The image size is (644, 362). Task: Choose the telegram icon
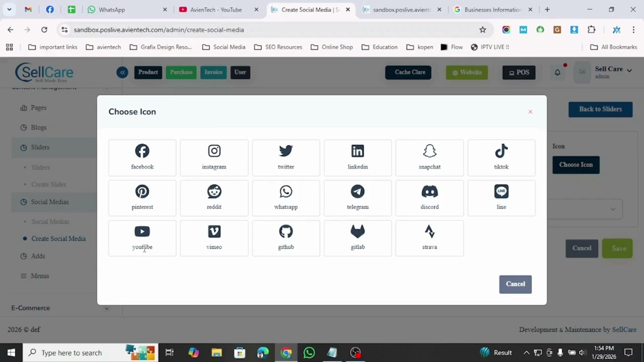point(358,198)
